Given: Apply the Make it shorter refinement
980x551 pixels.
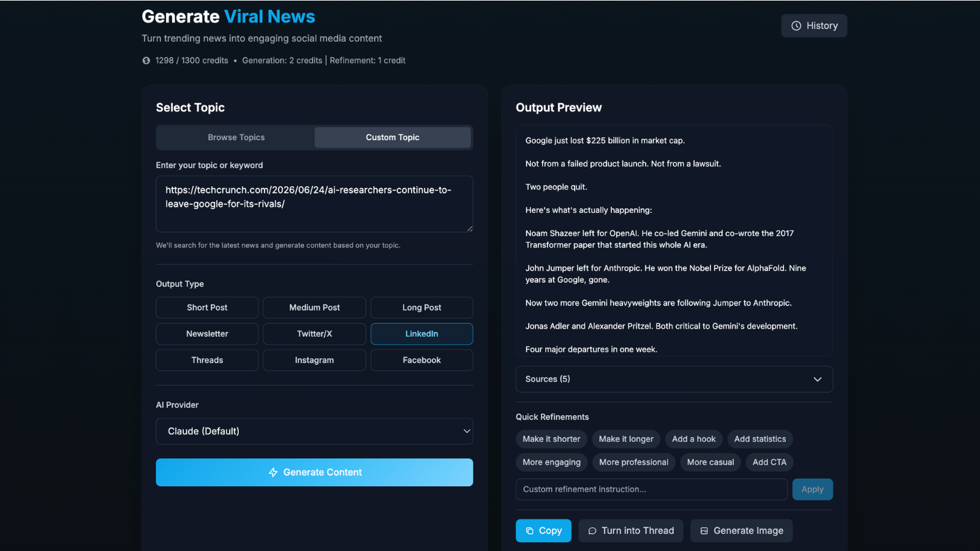Looking at the screenshot, I should [x=551, y=439].
